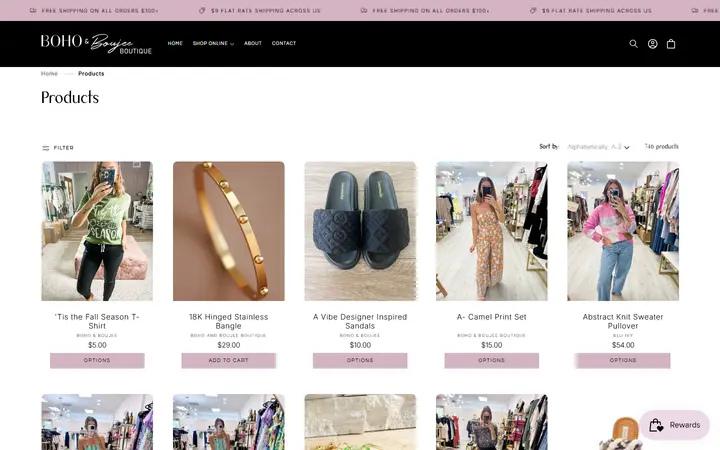Click the Products page heading
Viewport: 720px width, 450px height.
pyautogui.click(x=70, y=97)
